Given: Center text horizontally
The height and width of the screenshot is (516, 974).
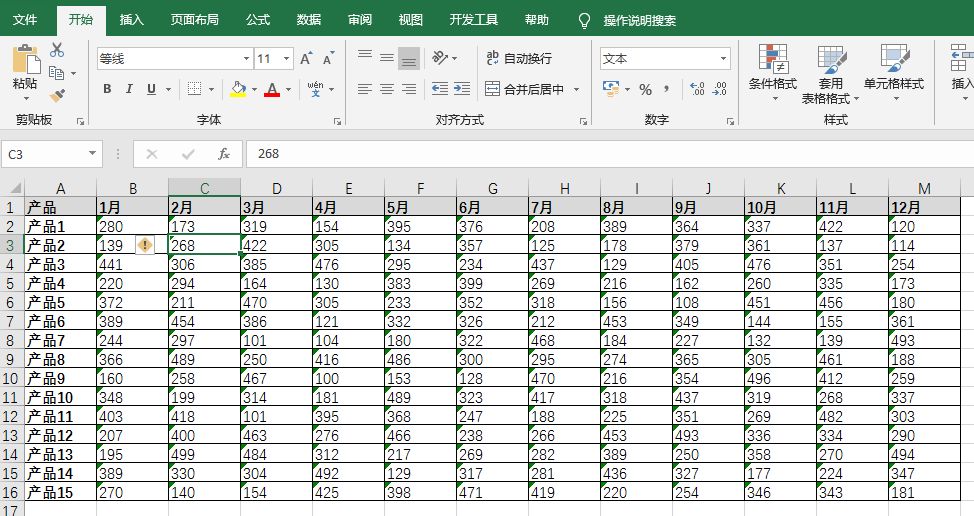Looking at the screenshot, I should 387,89.
